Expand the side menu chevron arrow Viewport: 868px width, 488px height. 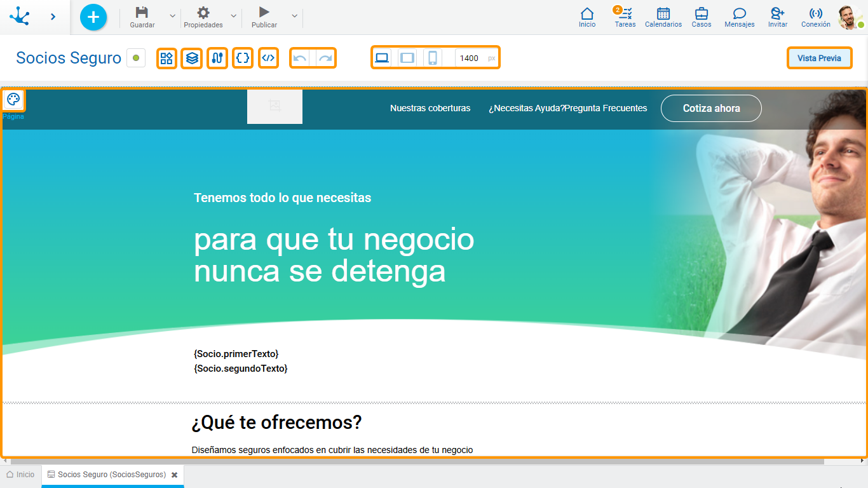53,17
